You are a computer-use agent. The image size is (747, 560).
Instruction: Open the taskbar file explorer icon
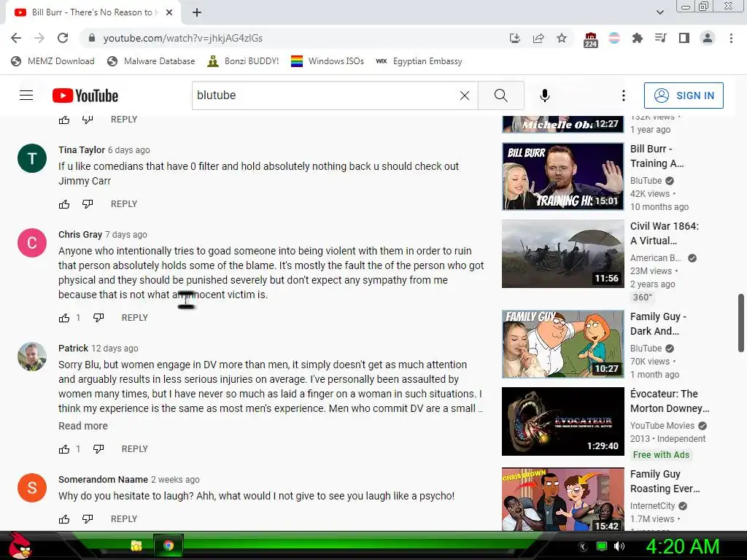136,545
